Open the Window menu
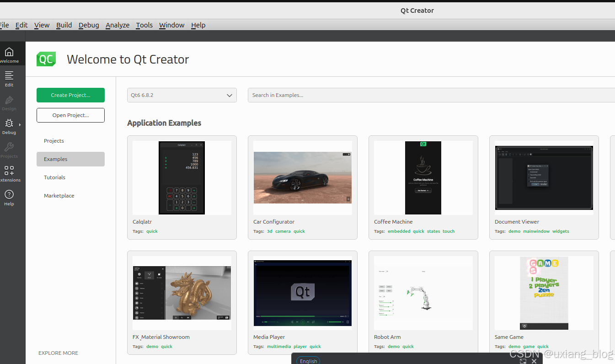Viewport: 615px width, 364px height. tap(172, 25)
